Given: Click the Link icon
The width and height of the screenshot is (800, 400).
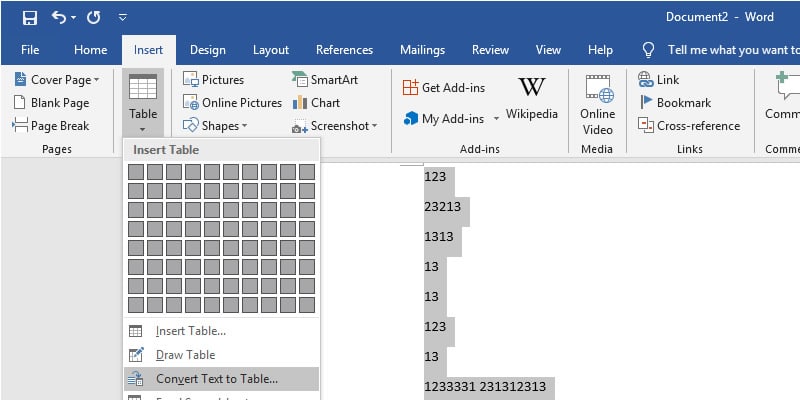Looking at the screenshot, I should pyautogui.click(x=646, y=79).
